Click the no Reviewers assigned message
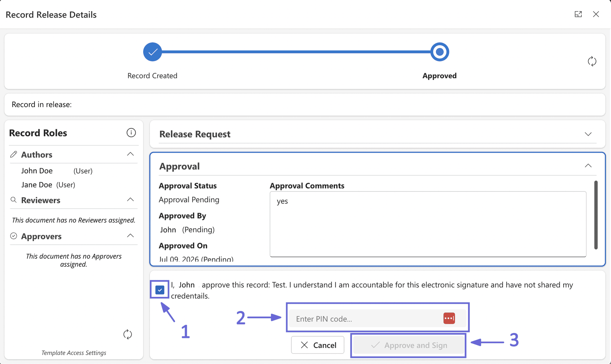 pos(74,220)
